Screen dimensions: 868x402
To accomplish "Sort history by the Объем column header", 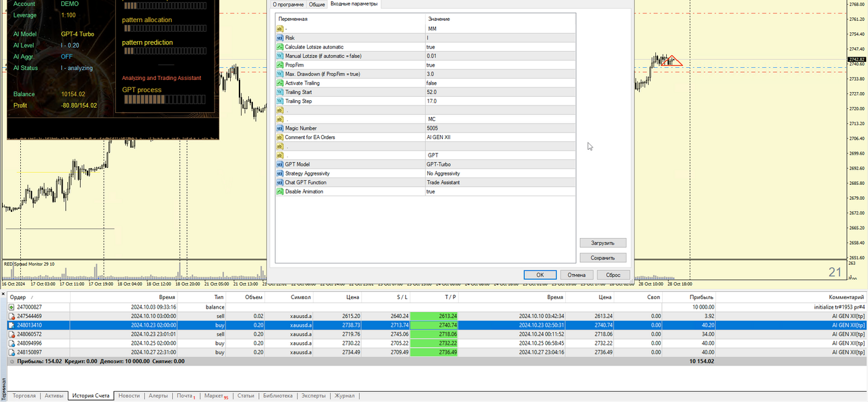I will pos(254,296).
